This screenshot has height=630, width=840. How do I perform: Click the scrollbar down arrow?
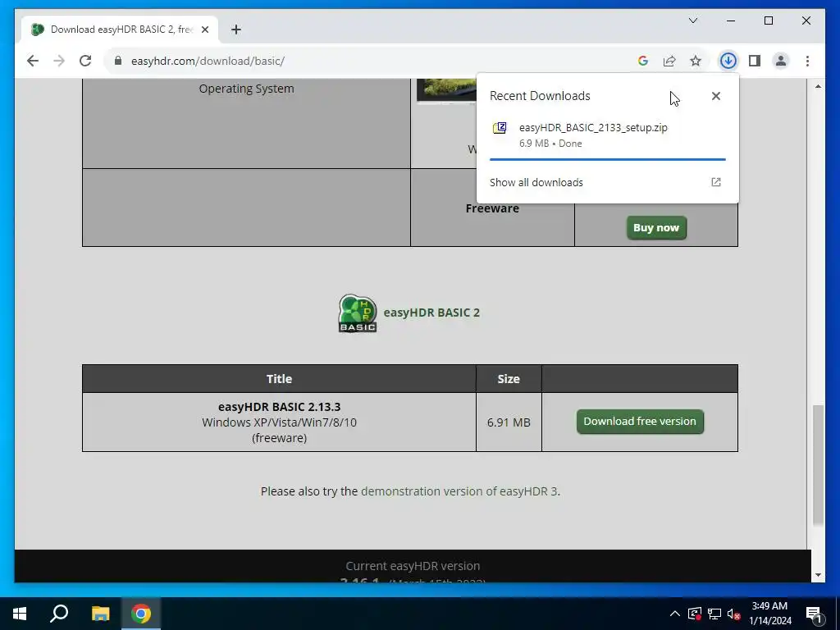coord(818,575)
